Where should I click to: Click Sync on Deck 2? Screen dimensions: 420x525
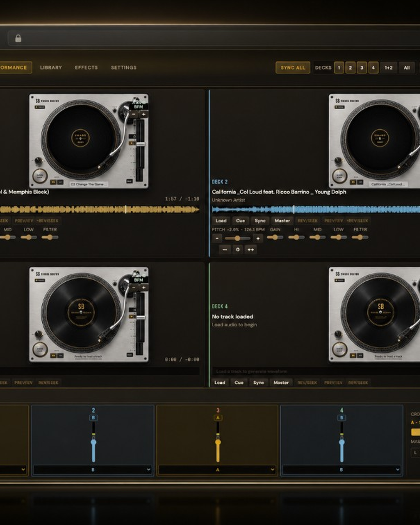coord(260,220)
